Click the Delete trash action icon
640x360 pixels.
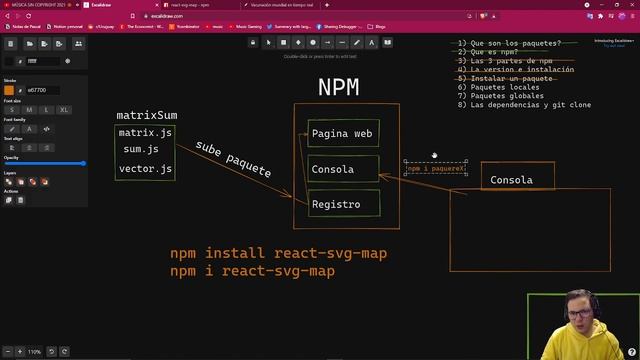click(21, 200)
